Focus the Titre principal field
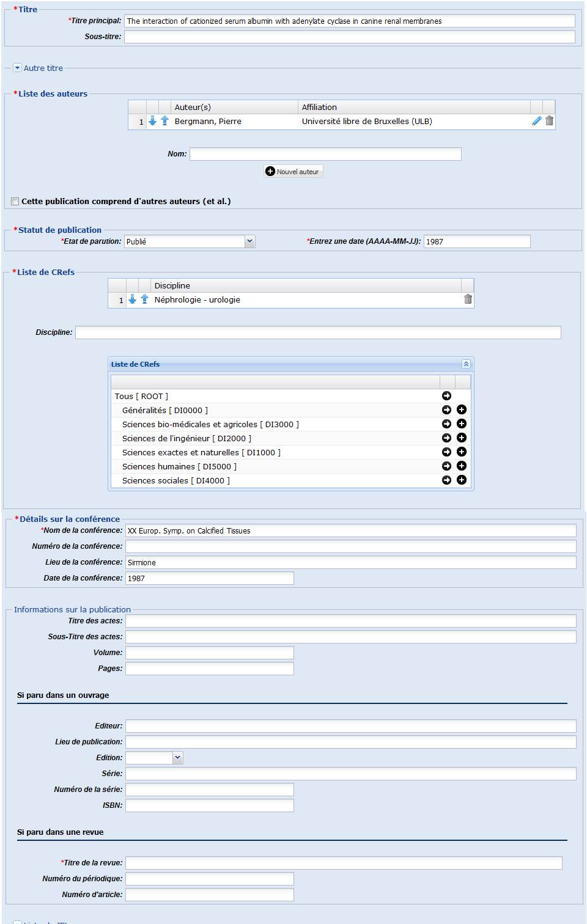This screenshot has width=587, height=924. (350, 21)
